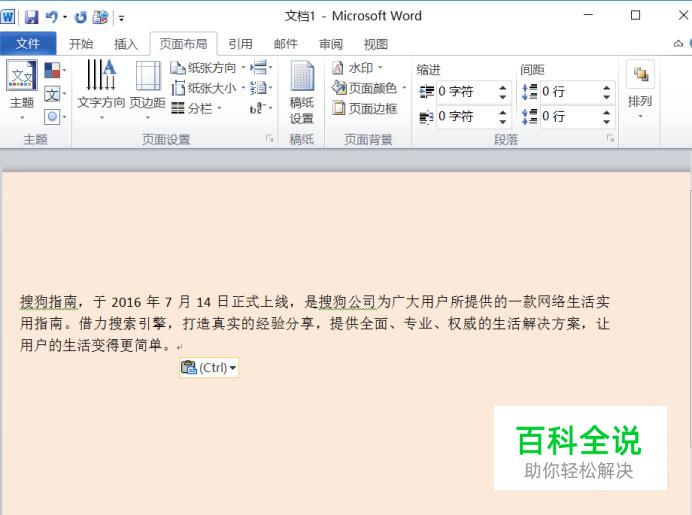This screenshot has height=515, width=692.
Task: Open the 页面设置 dialog launcher
Action: [269, 139]
